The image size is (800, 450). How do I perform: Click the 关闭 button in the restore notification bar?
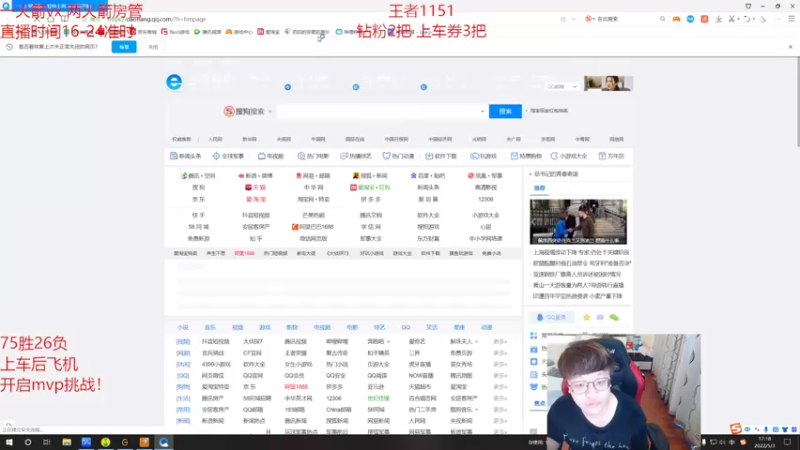pos(153,46)
